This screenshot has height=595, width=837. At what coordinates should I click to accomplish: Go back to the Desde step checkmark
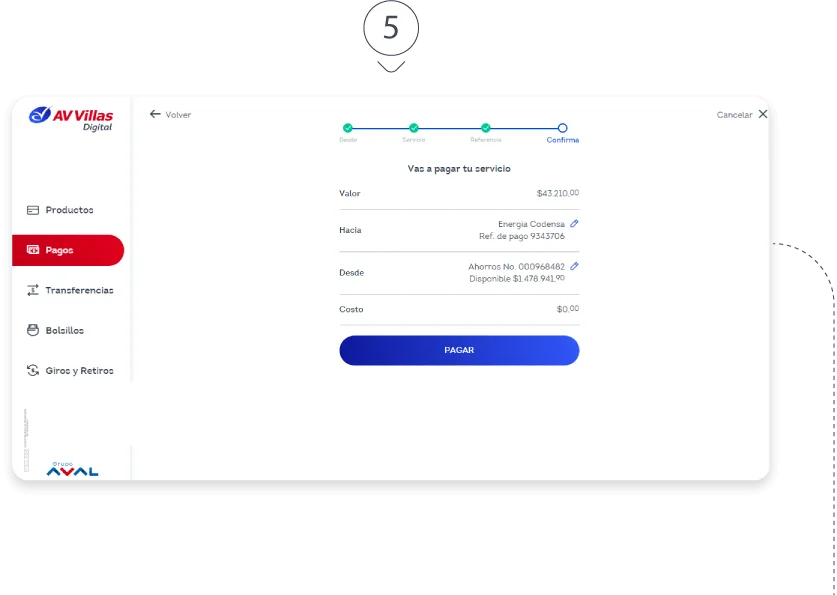[348, 128]
